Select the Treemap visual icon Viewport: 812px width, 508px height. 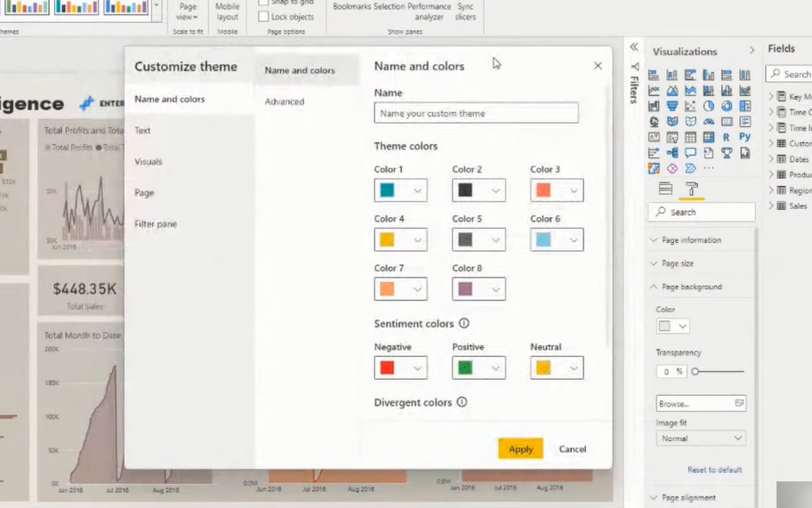[745, 106]
